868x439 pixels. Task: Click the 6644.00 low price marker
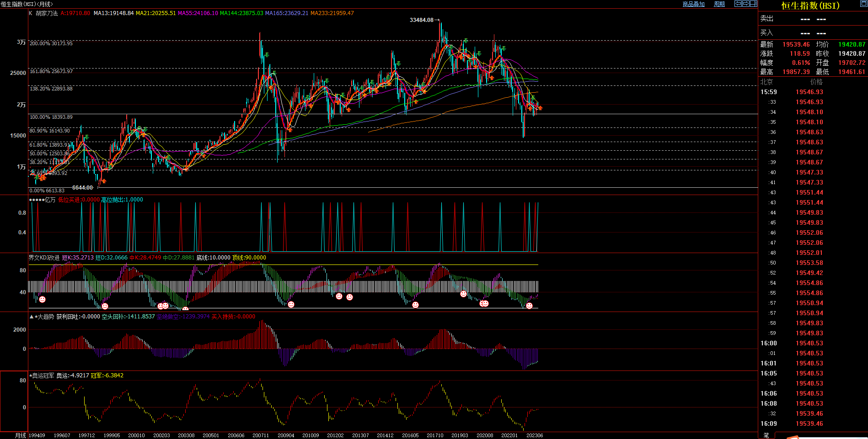click(x=82, y=187)
